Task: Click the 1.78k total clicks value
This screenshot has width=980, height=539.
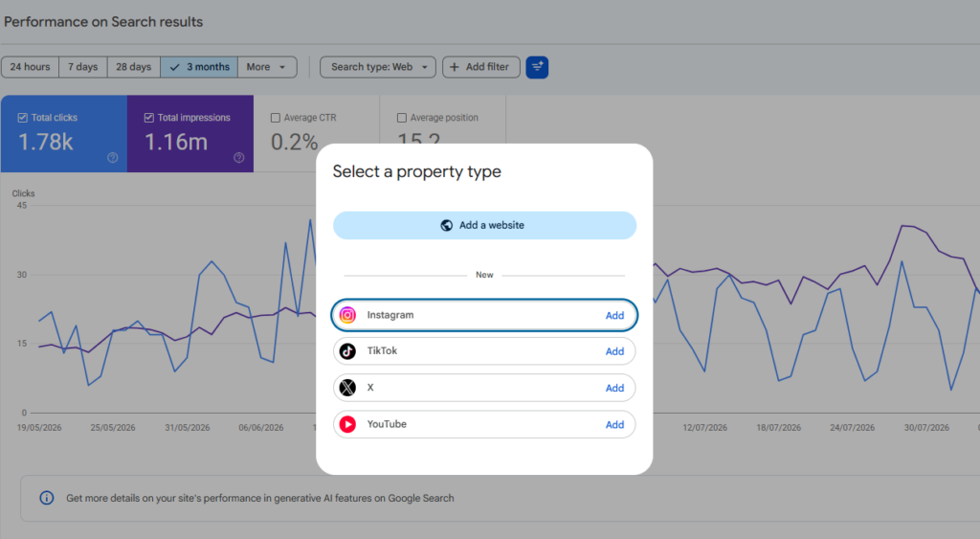Action: (x=46, y=143)
